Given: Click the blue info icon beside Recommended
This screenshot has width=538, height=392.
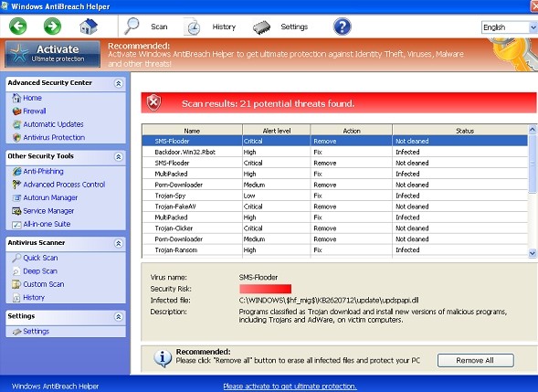Looking at the screenshot, I should point(163,359).
